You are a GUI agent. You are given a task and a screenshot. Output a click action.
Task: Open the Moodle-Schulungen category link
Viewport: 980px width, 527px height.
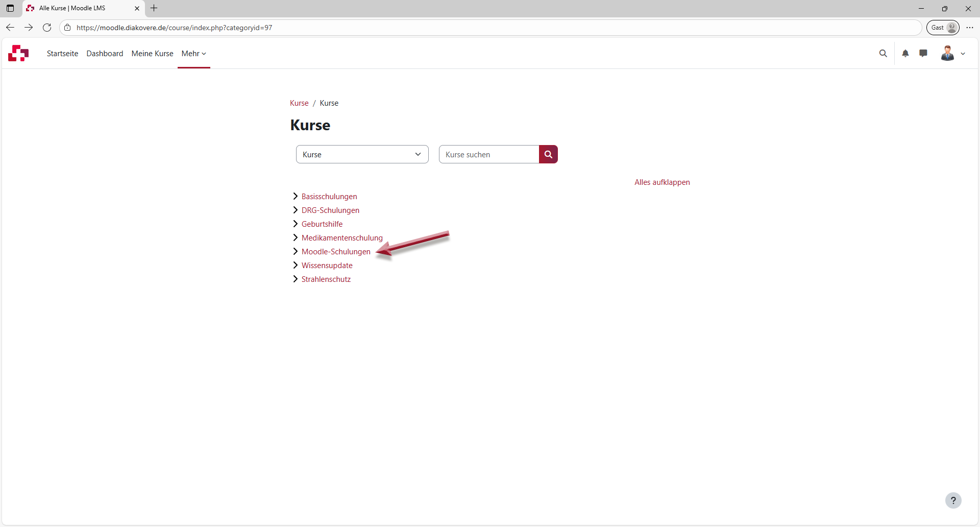336,252
